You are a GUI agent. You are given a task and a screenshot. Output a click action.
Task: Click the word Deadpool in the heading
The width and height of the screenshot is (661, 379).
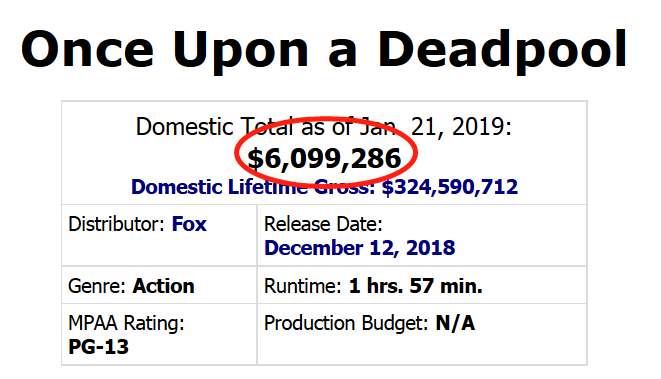(502, 50)
